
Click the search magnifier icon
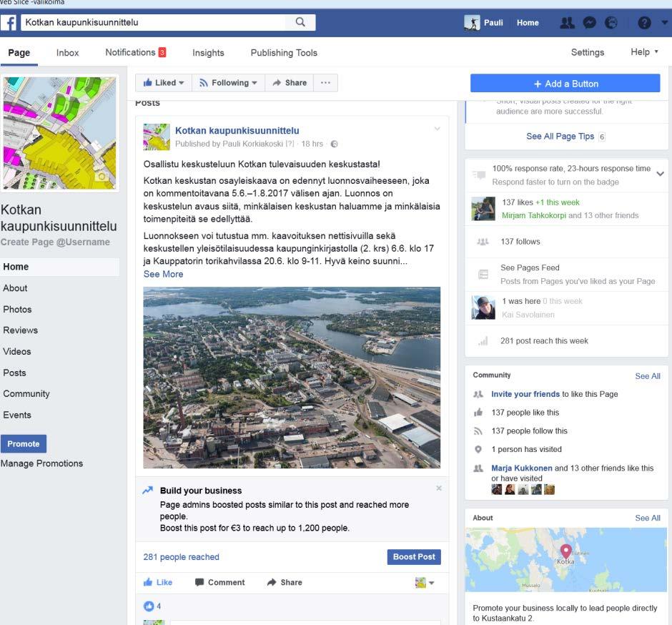click(300, 22)
